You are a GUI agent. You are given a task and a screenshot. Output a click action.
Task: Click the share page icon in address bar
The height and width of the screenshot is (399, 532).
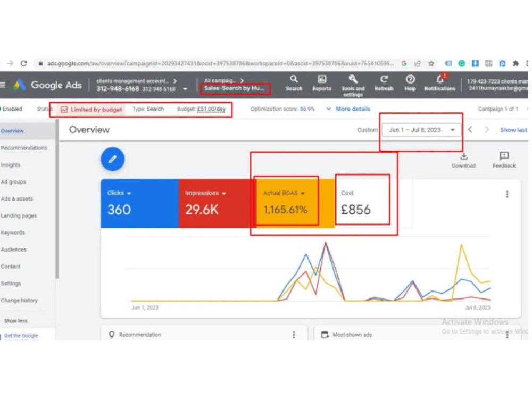pyautogui.click(x=418, y=63)
